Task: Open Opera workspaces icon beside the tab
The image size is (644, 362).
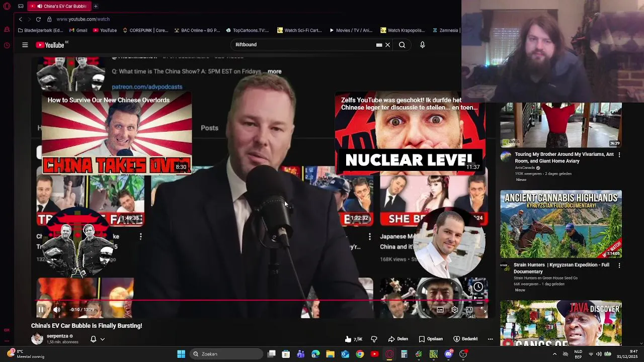Action: [21, 7]
